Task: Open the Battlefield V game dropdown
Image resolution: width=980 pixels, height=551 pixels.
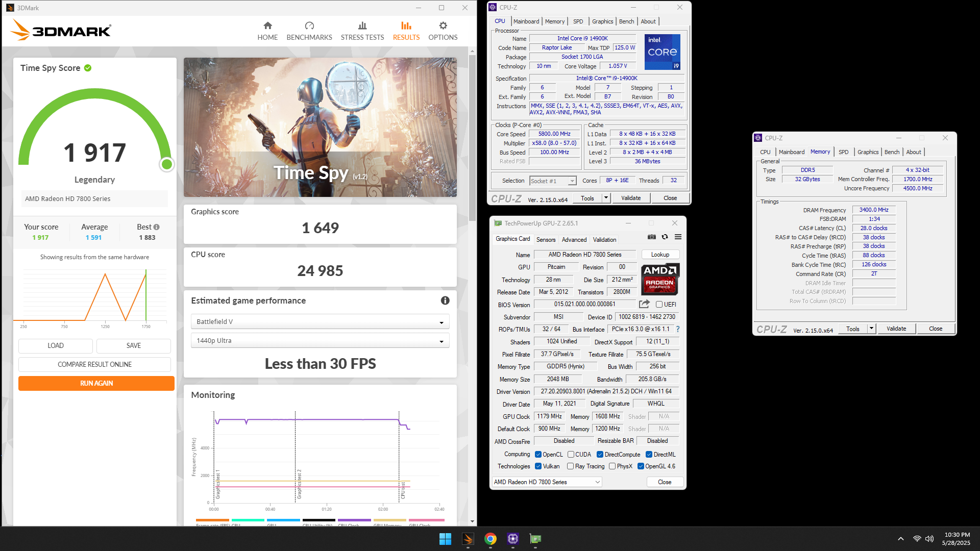Action: 320,322
